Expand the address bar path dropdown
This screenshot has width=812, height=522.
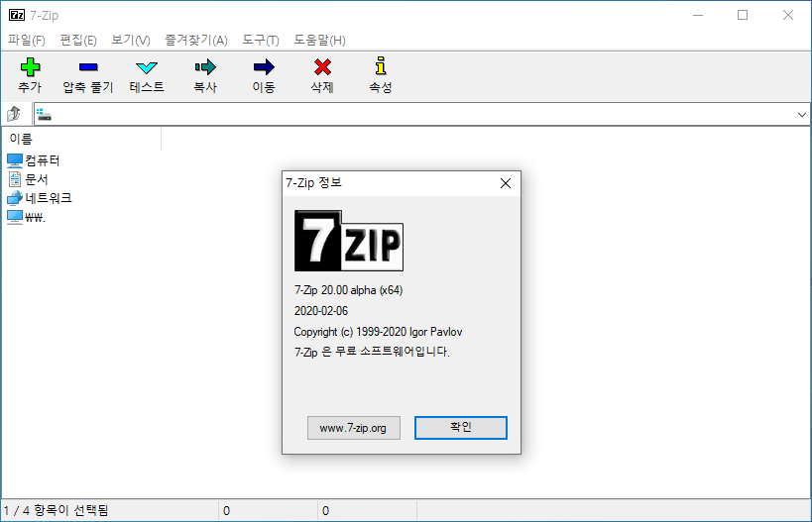802,114
